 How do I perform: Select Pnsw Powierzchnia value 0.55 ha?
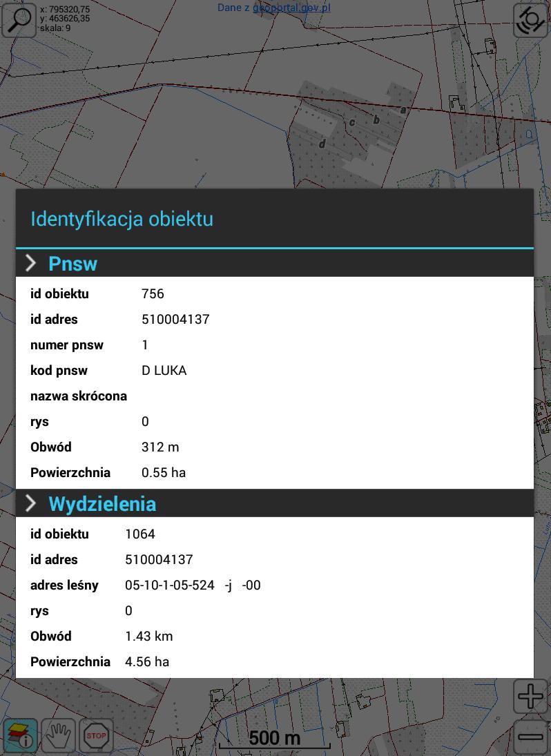[x=164, y=472]
